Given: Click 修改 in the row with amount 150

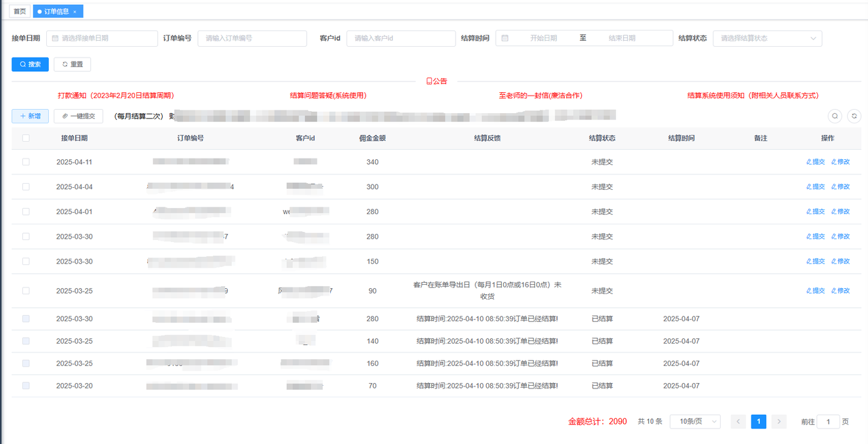Looking at the screenshot, I should click(840, 261).
